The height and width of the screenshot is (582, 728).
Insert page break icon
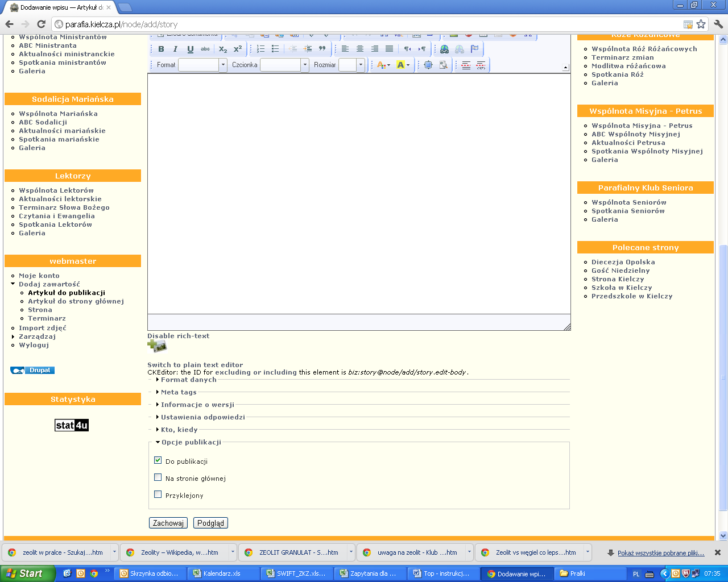tap(481, 65)
